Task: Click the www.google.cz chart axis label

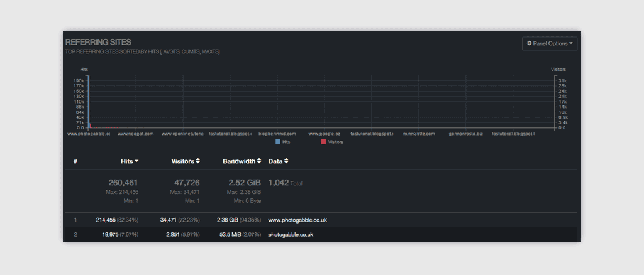Action: tap(324, 134)
